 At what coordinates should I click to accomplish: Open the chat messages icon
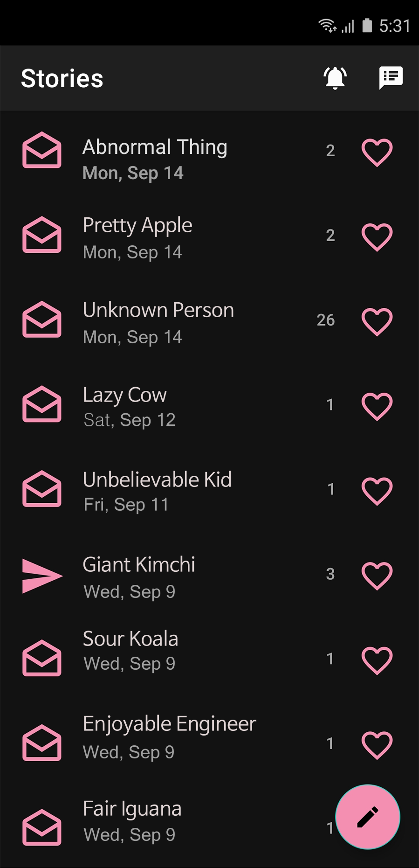391,77
